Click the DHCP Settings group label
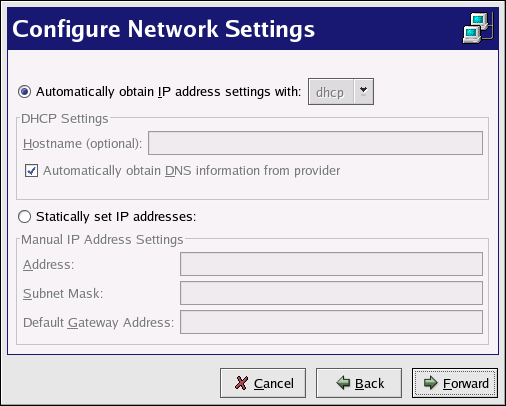This screenshot has height=406, width=506. [65, 119]
